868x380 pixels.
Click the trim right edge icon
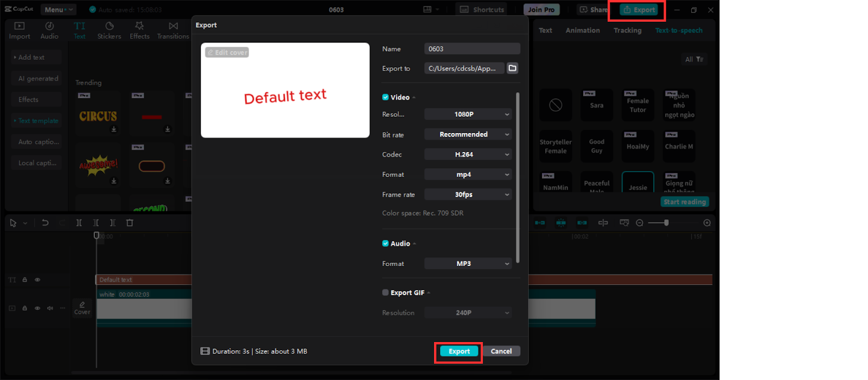(x=113, y=223)
